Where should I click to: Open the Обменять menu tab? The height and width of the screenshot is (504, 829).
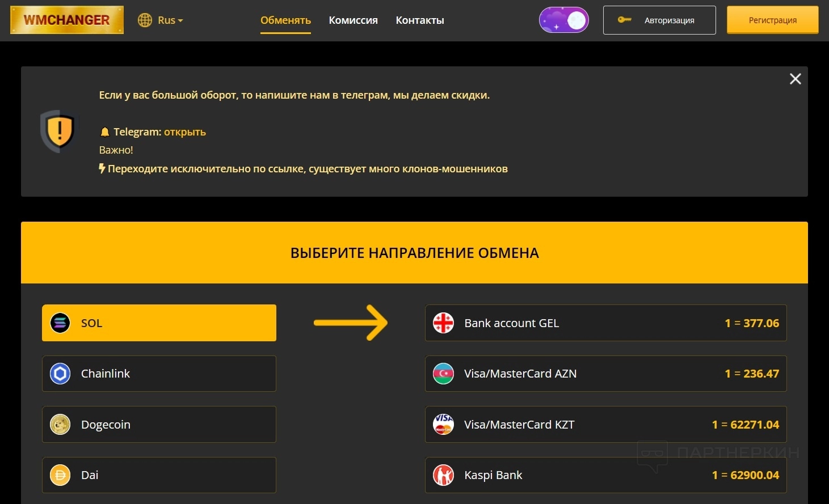(285, 20)
